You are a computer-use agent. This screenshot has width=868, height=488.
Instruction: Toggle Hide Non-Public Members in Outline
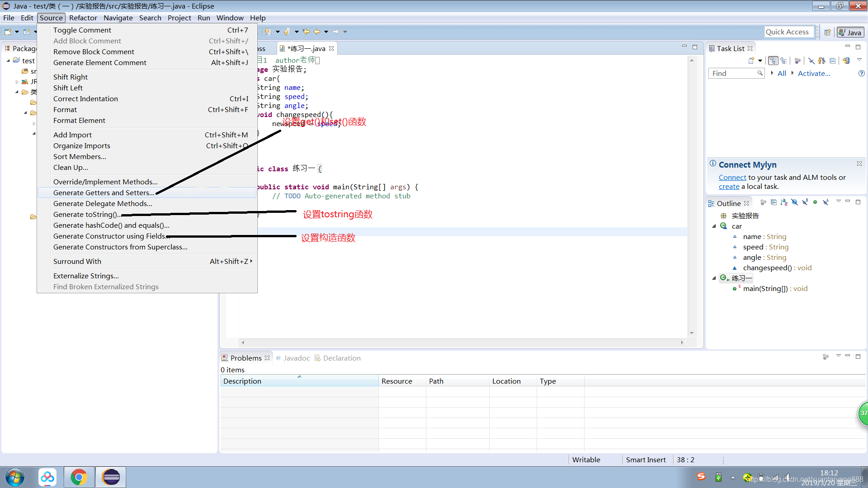[x=815, y=202]
